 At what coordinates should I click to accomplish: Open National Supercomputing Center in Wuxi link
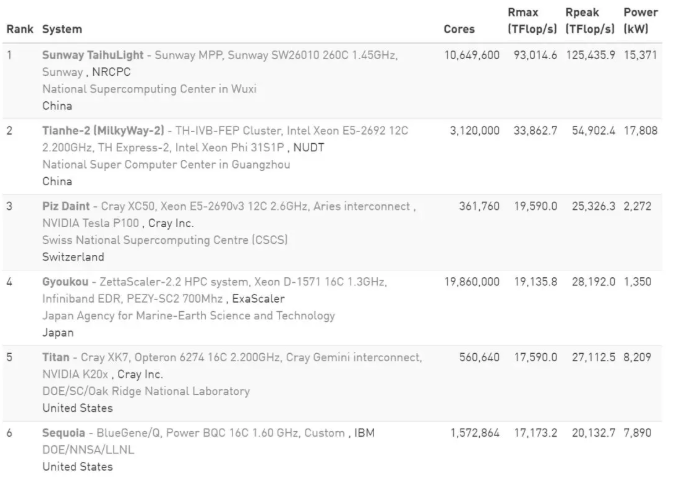(149, 89)
